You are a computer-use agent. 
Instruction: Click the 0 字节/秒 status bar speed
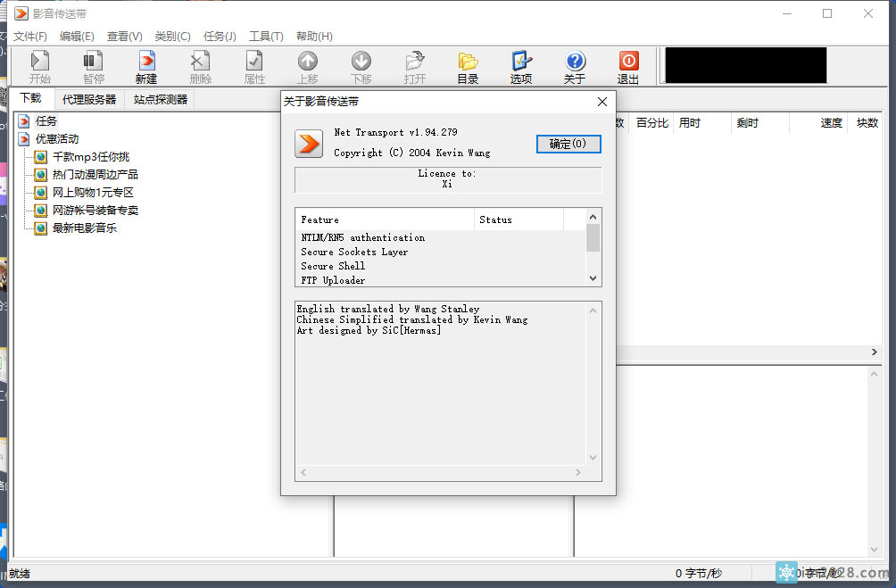[x=698, y=573]
